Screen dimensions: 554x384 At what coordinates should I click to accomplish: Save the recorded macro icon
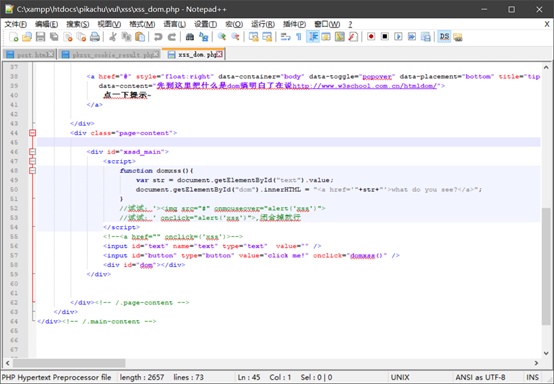[425, 37]
